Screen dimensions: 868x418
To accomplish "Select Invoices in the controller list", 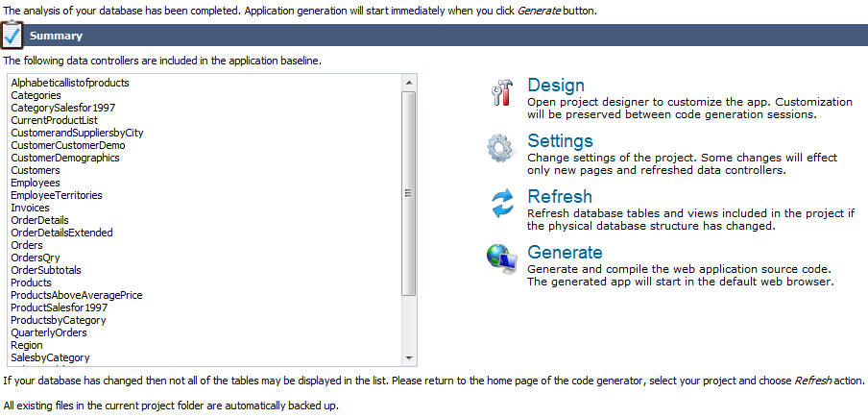I will click(30, 209).
